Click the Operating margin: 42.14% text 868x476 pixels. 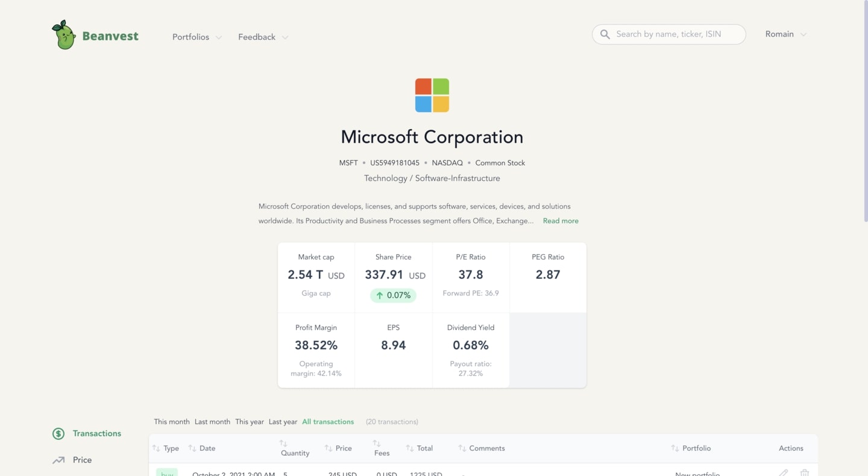(316, 369)
